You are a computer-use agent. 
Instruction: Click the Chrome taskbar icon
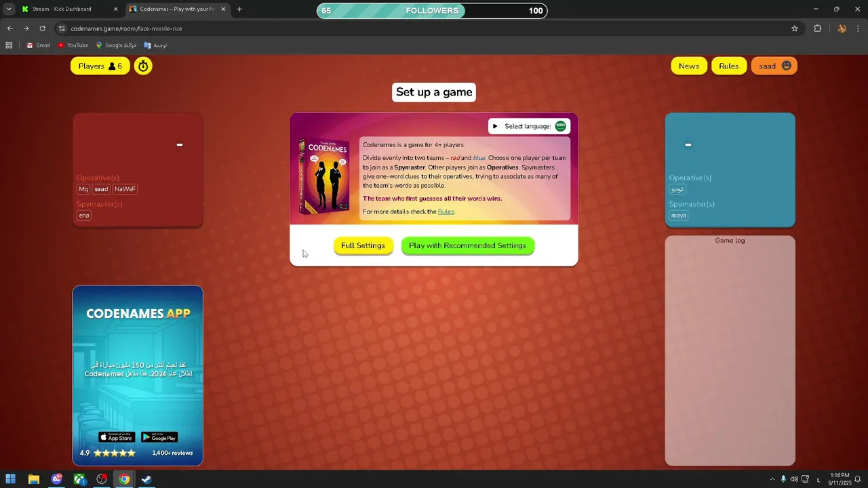[124, 479]
